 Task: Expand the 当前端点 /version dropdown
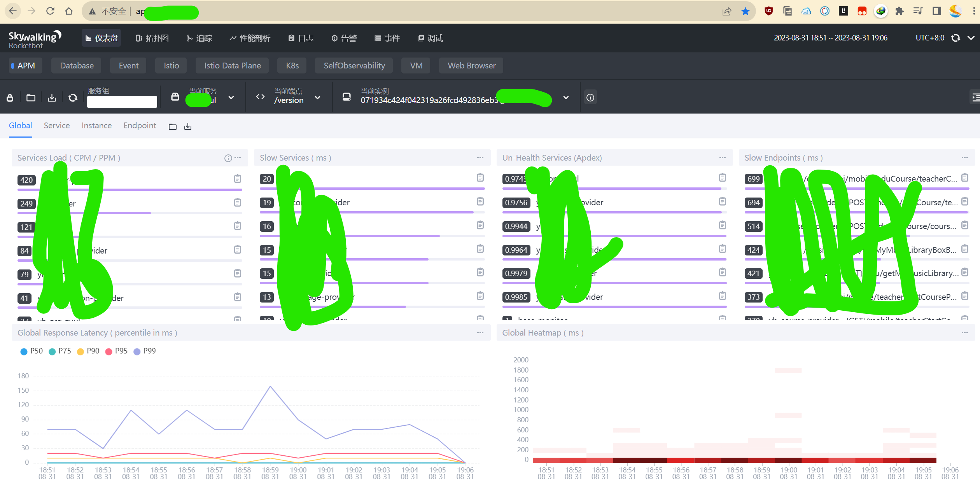318,98
